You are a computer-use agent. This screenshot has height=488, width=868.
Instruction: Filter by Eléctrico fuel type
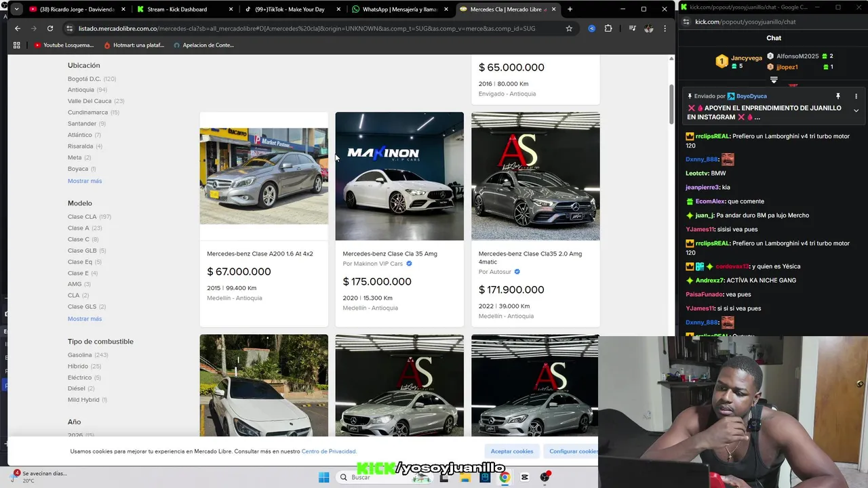click(x=84, y=378)
